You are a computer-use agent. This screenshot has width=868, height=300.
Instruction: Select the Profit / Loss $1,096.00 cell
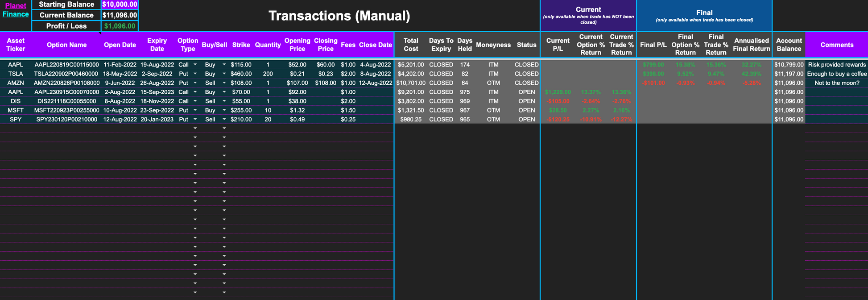[120, 26]
